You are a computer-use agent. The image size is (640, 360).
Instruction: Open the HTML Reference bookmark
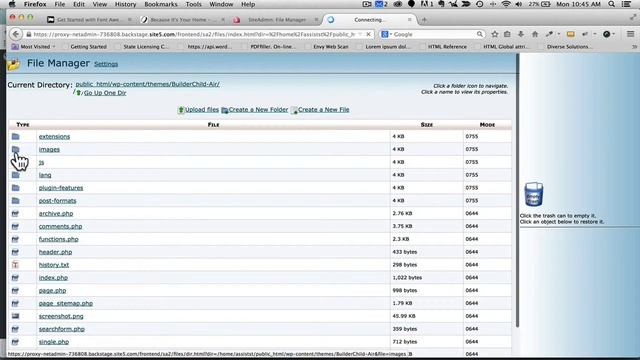click(447, 47)
